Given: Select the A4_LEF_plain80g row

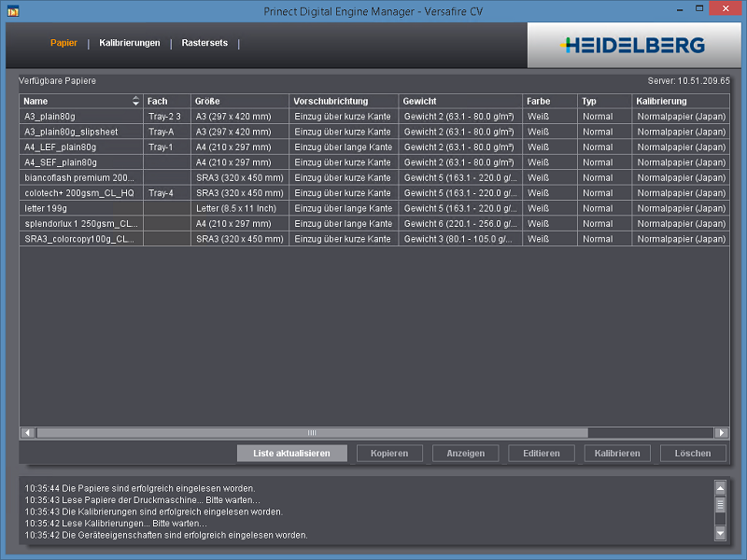Looking at the screenshot, I should coord(374,147).
